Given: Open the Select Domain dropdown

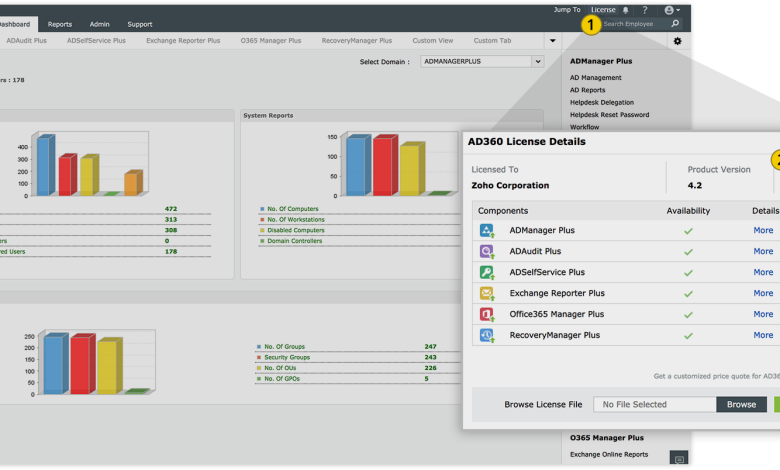Looking at the screenshot, I should tap(482, 62).
